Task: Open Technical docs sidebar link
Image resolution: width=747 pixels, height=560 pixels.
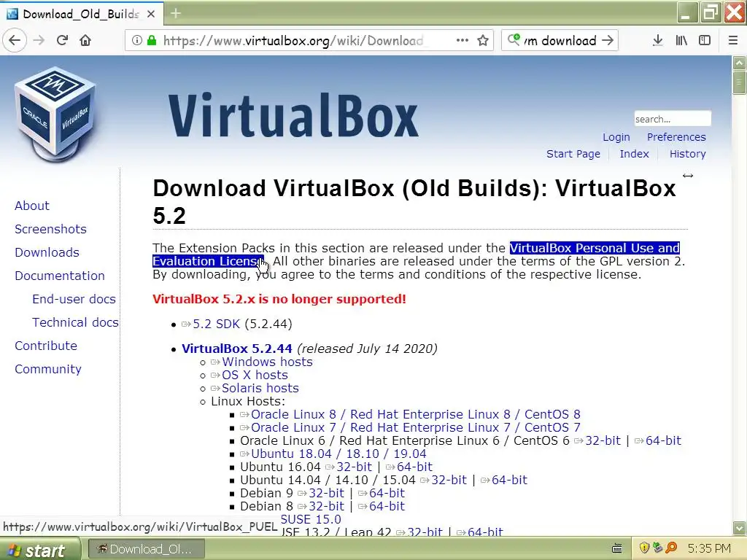Action: (75, 322)
